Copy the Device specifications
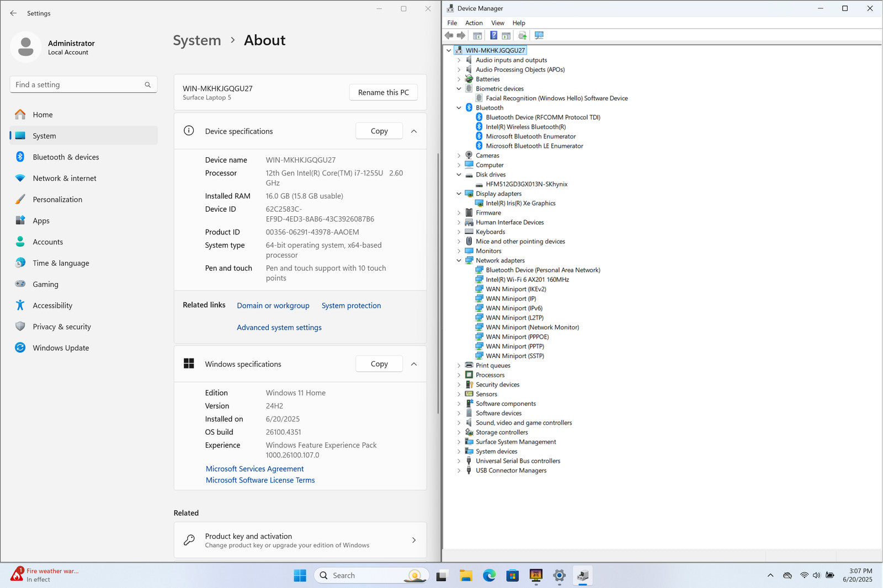 point(379,131)
